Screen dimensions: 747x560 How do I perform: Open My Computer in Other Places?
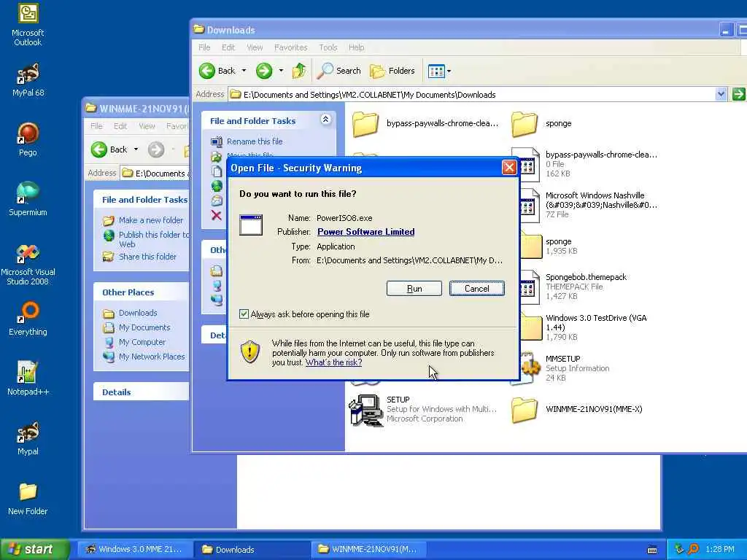tap(142, 342)
